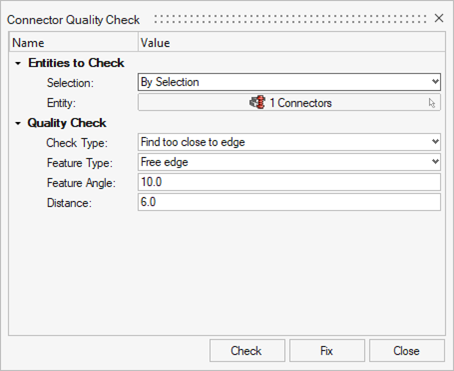Click the 'Selection:' label

(70, 83)
